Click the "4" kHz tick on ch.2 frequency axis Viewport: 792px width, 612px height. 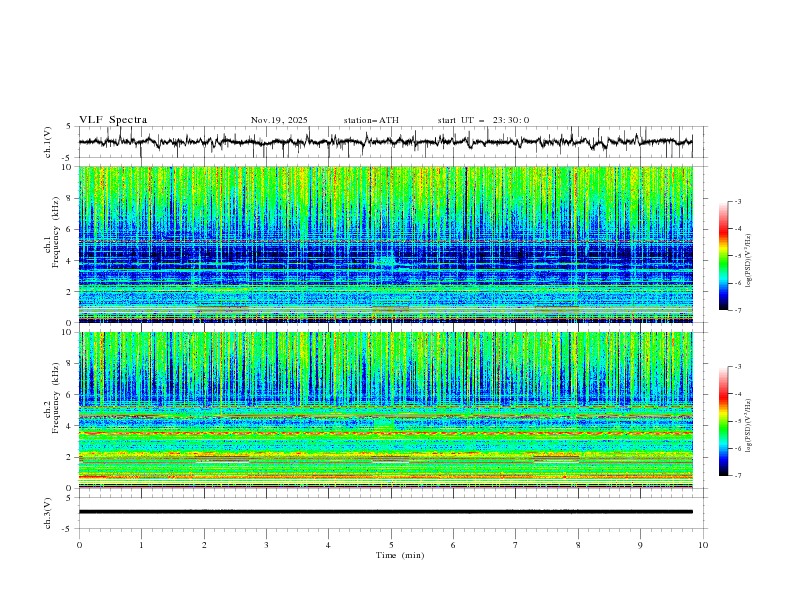point(69,426)
